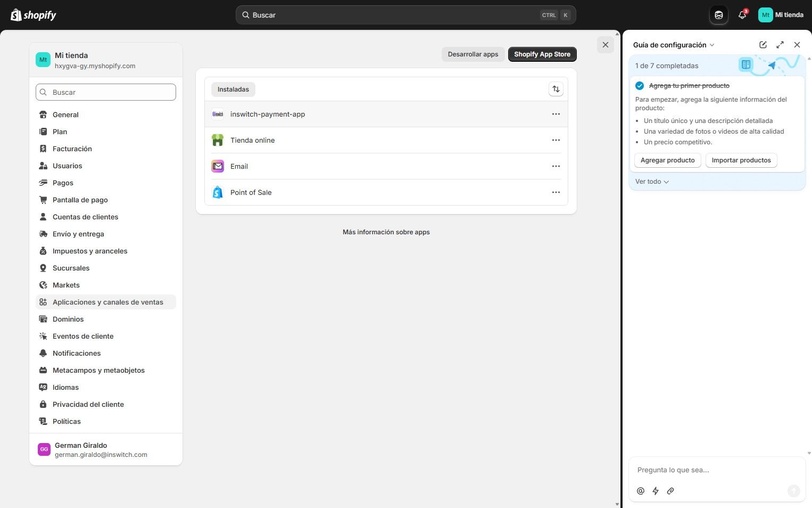Open German Giraldo user profile
This screenshot has height=508, width=812.
[106, 449]
